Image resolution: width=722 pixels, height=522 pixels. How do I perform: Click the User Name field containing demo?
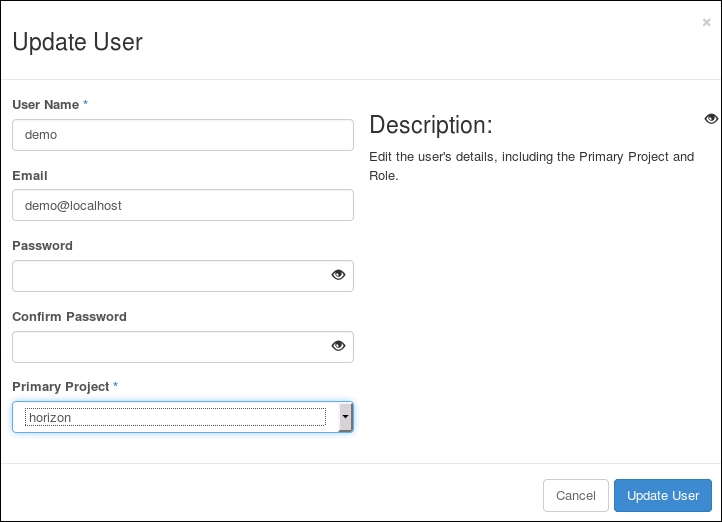pos(182,135)
